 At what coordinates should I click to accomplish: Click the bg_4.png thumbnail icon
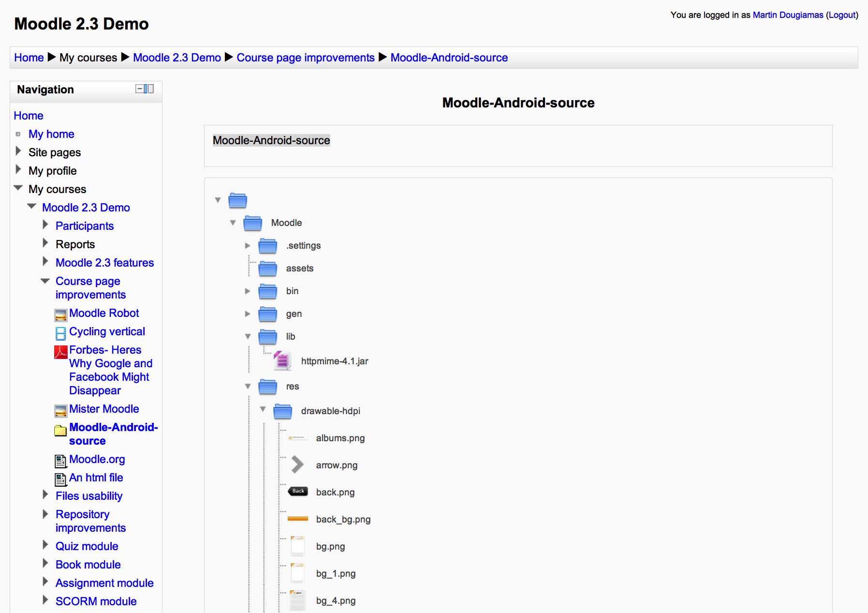tap(297, 600)
